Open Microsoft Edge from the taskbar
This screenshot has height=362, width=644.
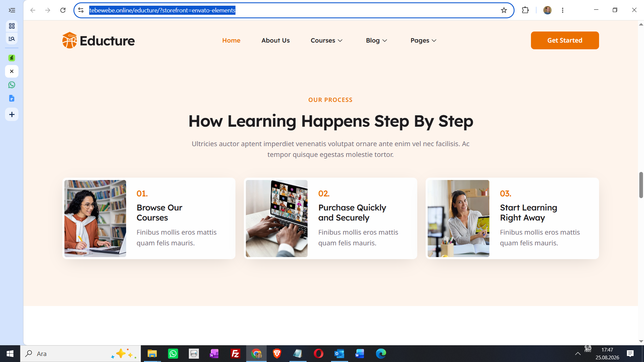[381, 354]
